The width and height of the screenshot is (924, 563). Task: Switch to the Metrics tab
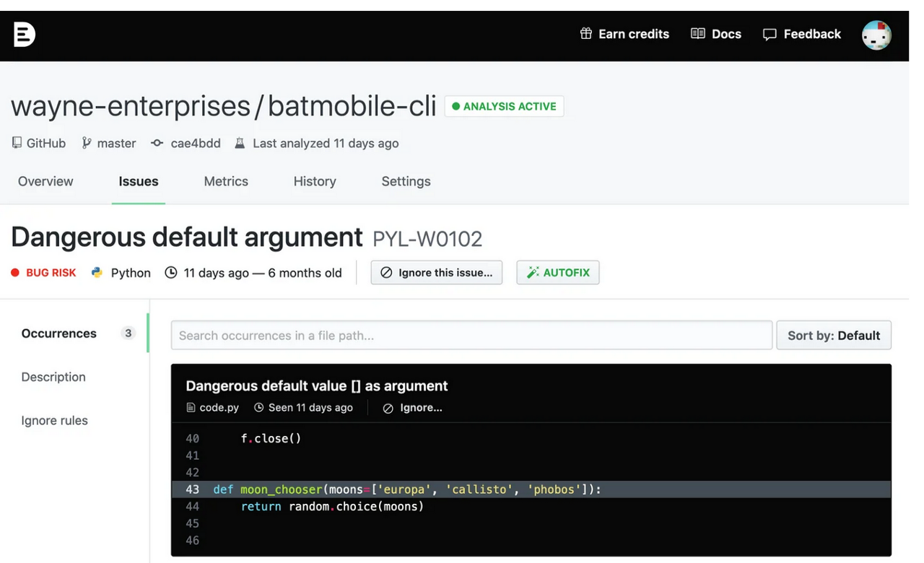click(x=226, y=182)
